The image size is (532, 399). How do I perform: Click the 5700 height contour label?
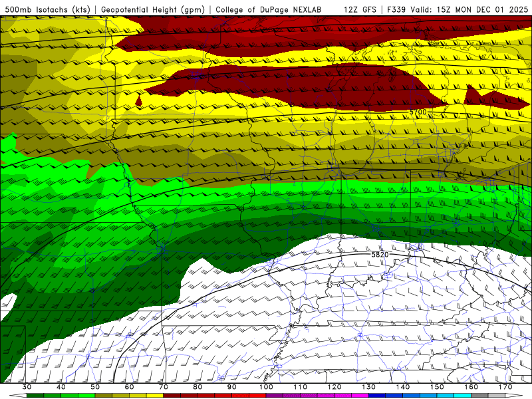click(x=418, y=112)
